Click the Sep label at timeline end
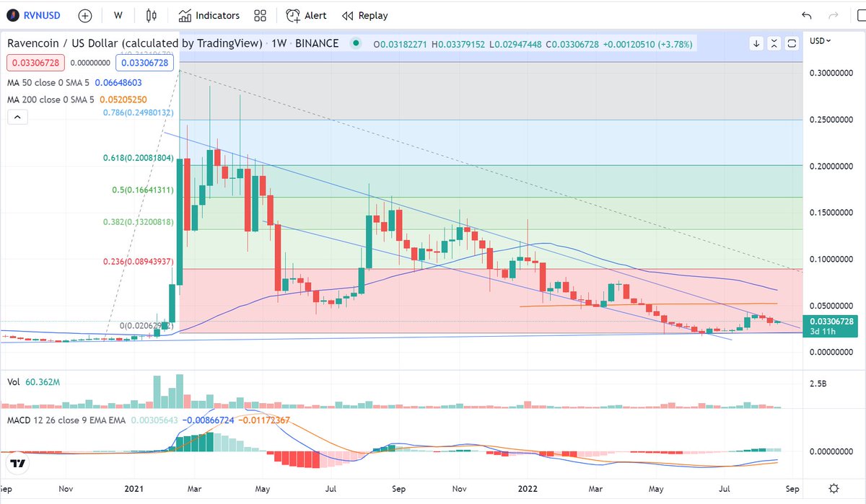Screen dimensions: 866x504 click(792, 487)
